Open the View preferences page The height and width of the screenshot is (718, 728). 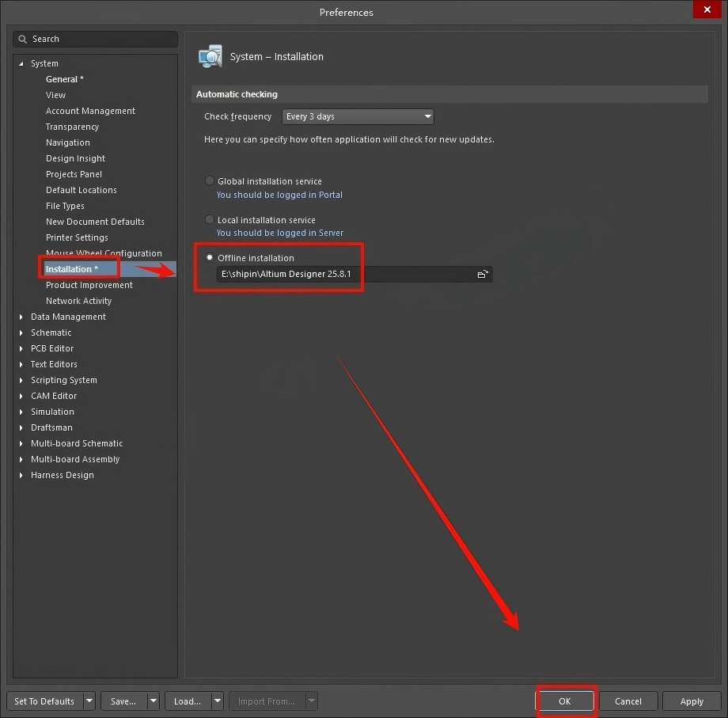pos(55,95)
